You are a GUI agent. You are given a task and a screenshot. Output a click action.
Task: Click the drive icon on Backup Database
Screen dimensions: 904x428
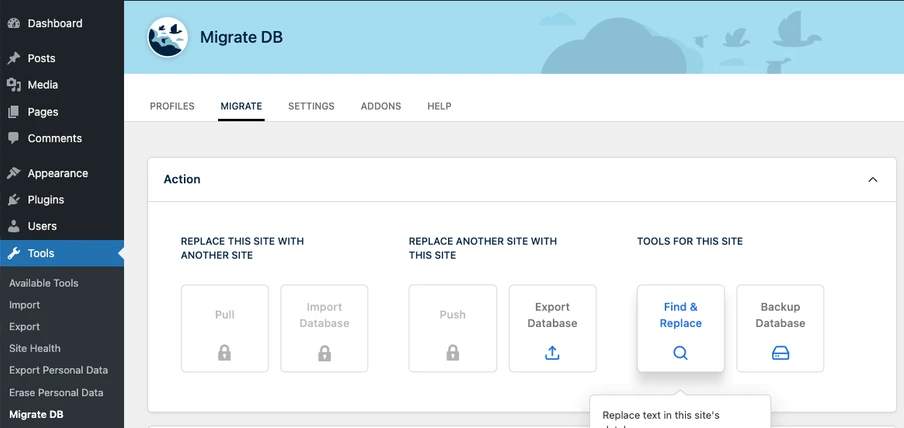tap(780, 354)
